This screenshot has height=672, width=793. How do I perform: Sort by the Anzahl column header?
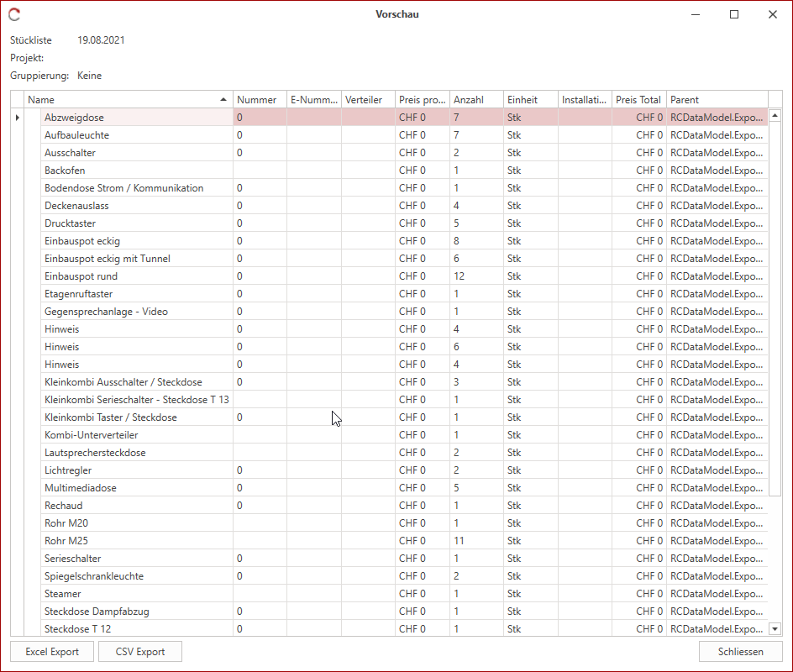click(476, 100)
